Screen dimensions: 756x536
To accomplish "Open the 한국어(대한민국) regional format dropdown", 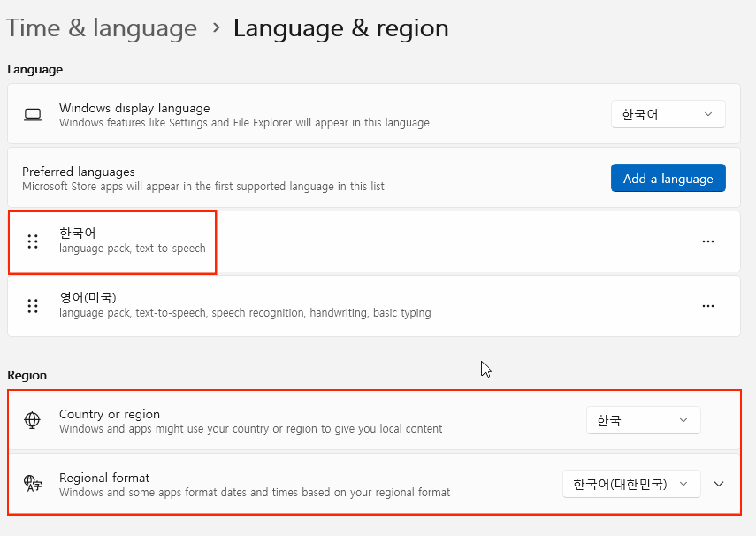I will [x=631, y=484].
